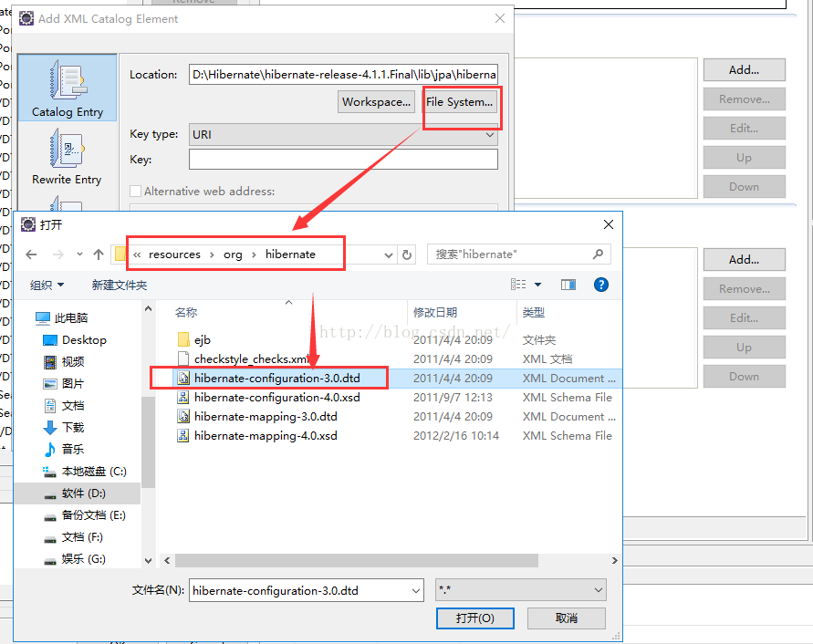Click resources in the breadcrumb path
Image resolution: width=813 pixels, height=644 pixels.
[x=174, y=254]
